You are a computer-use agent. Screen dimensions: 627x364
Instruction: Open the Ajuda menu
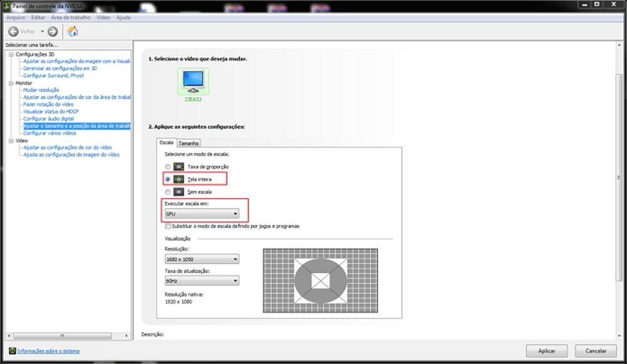123,18
